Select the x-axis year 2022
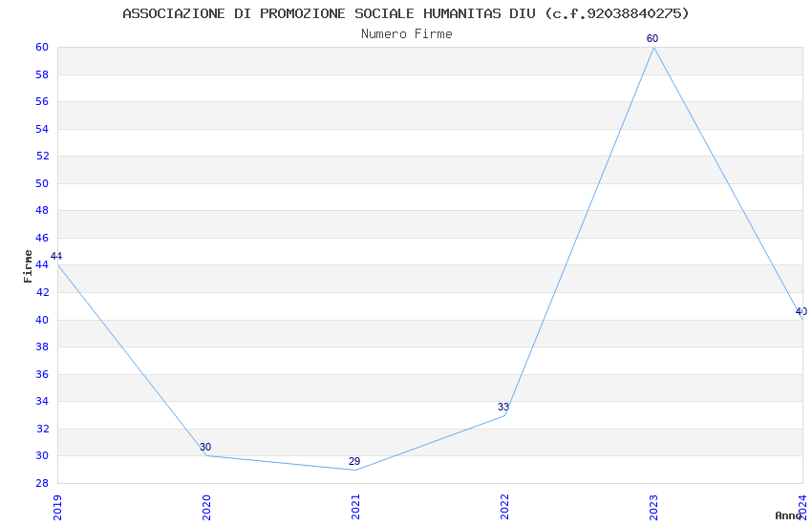Viewport: 812px width, 525px height. (x=505, y=508)
